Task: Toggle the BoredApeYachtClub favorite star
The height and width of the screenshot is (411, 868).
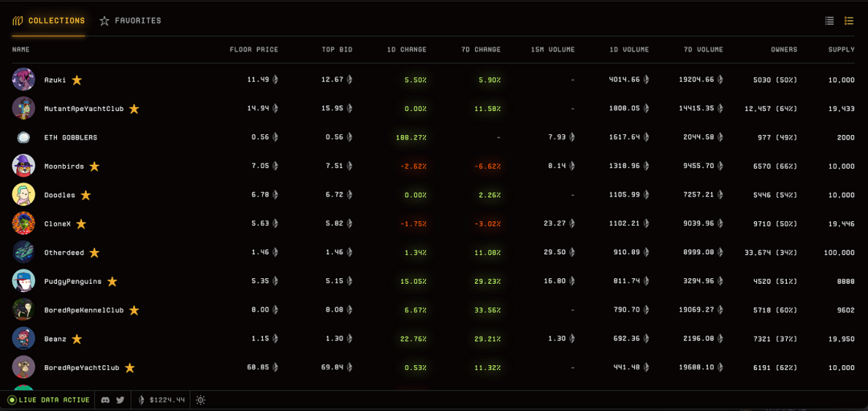Action: pyautogui.click(x=129, y=368)
